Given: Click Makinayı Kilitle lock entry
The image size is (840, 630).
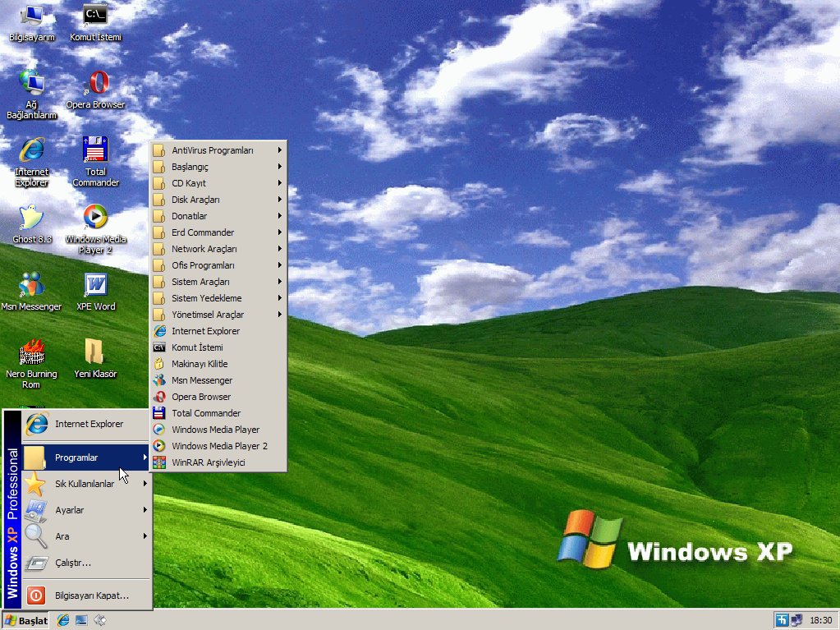Looking at the screenshot, I should 218,364.
